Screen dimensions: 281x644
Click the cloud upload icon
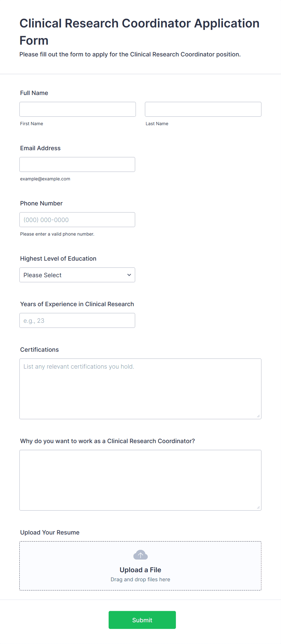(x=140, y=555)
